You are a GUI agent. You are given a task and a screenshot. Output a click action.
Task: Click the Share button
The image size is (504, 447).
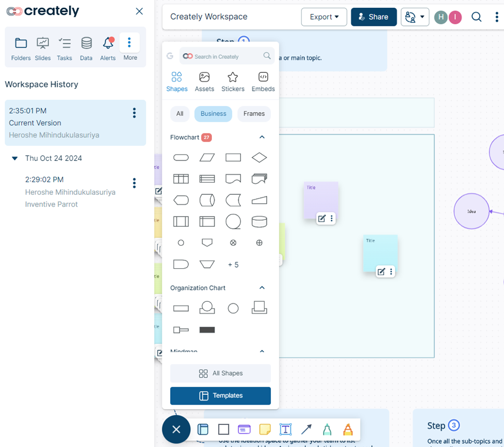tap(374, 17)
